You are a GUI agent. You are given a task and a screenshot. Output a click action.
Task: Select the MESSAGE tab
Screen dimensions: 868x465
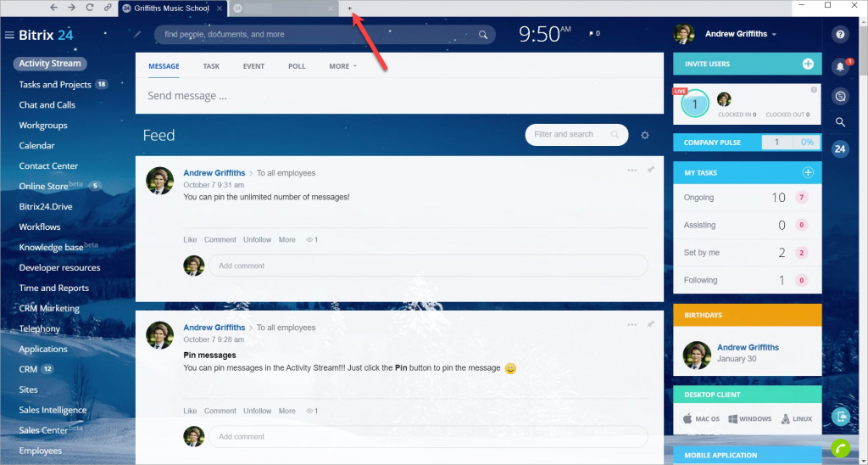click(x=164, y=66)
